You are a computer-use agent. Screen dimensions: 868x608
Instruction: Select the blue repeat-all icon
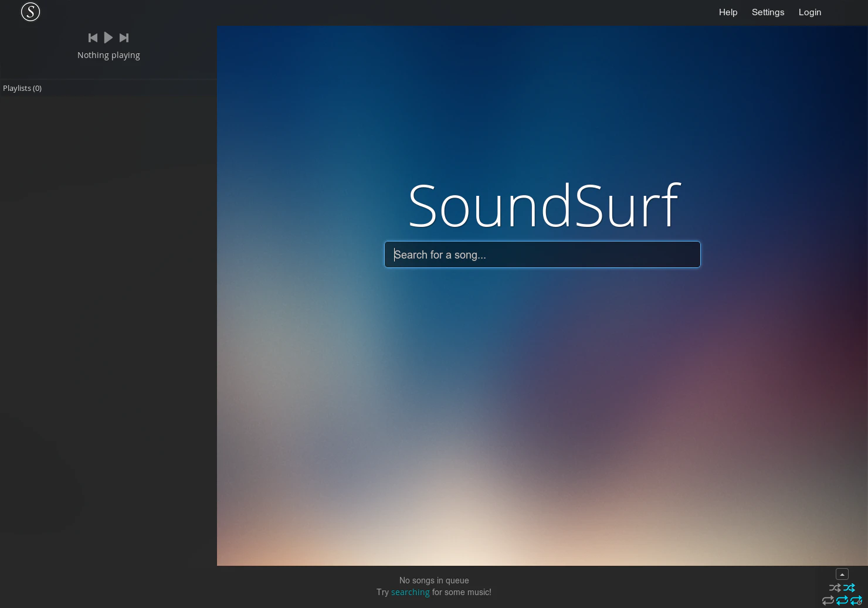click(842, 600)
